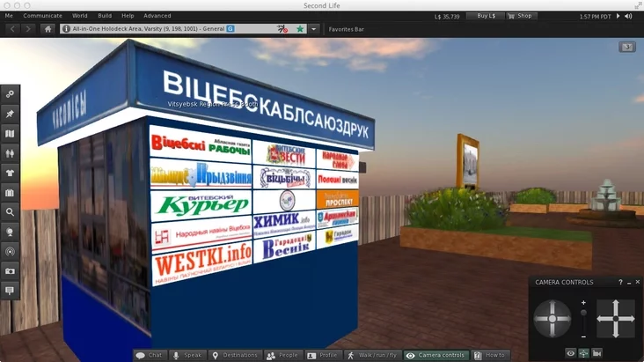Toggle the media play arrow in the top bar
The image size is (644, 362).
coord(618,16)
